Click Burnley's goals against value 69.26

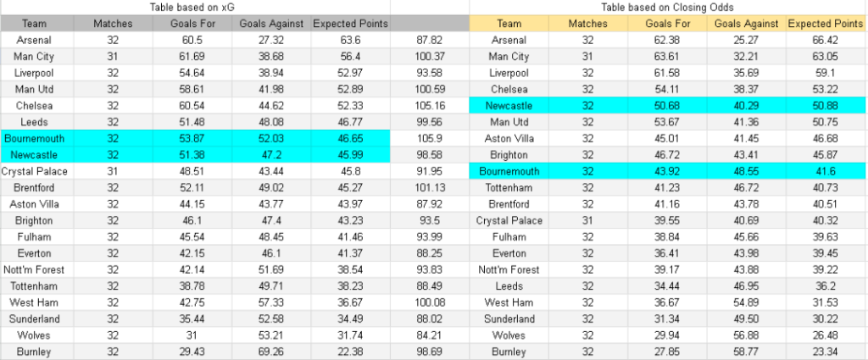pyautogui.click(x=273, y=351)
